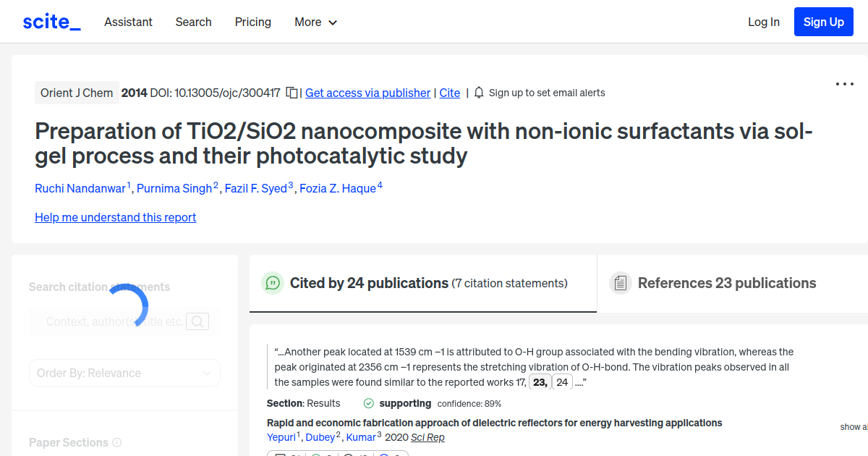Image resolution: width=868 pixels, height=456 pixels.
Task: Click the info icon next to Paper Sections
Action: click(x=118, y=442)
